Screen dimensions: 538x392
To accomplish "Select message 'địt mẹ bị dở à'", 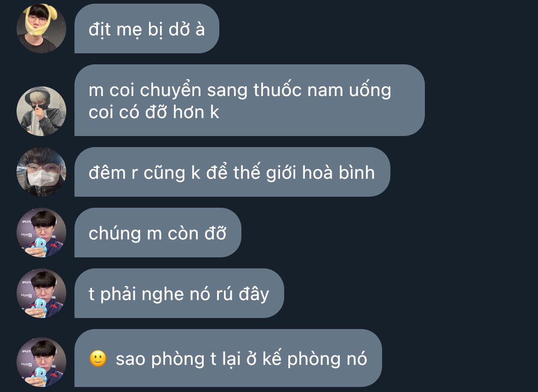I will 147,28.
